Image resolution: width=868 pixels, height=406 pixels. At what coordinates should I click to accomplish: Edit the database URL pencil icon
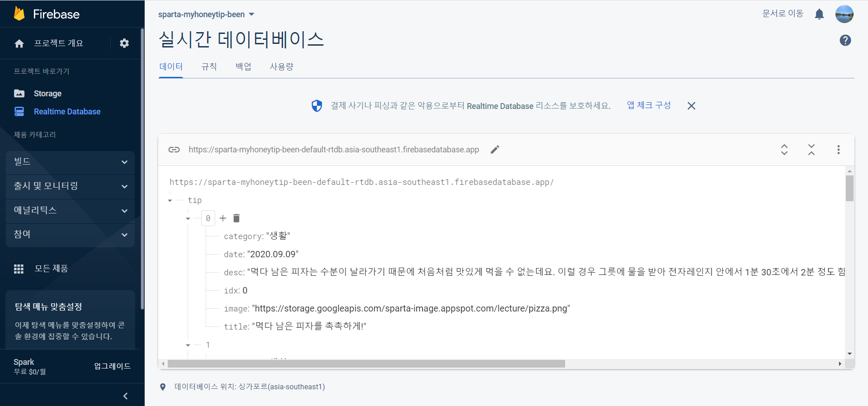(495, 150)
